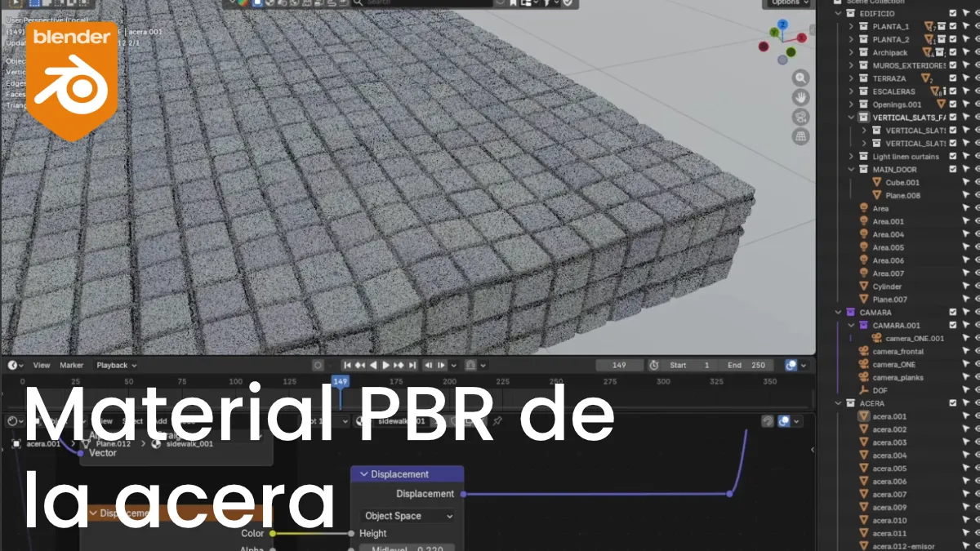Image resolution: width=980 pixels, height=551 pixels.
Task: Pin the sidewalk_001 material in node editor
Action: [x=497, y=421]
